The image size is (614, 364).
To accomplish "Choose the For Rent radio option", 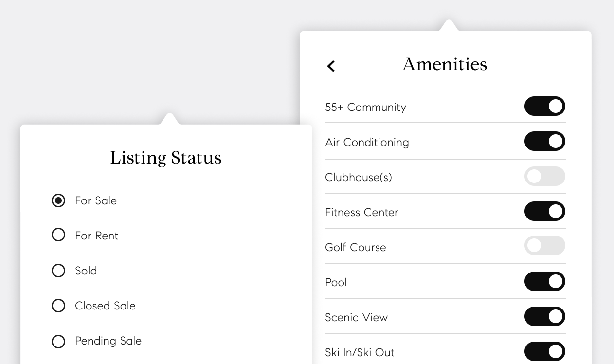I will [x=58, y=235].
